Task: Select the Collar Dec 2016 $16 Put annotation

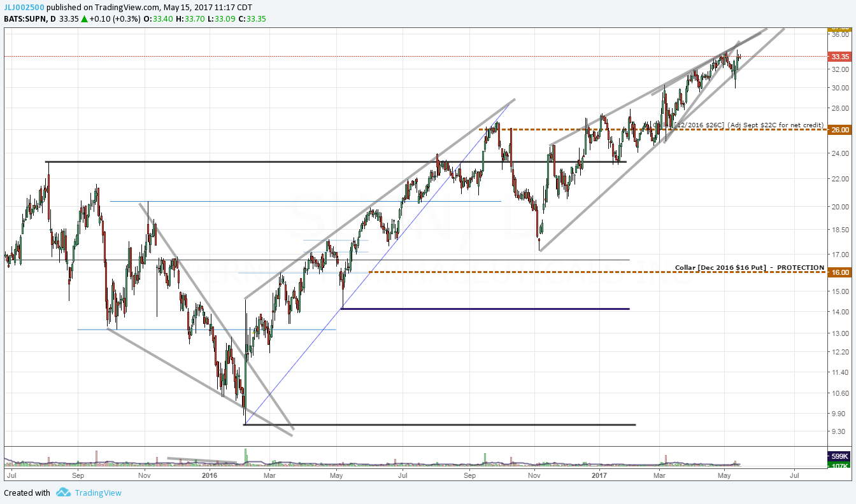Action: click(x=749, y=267)
